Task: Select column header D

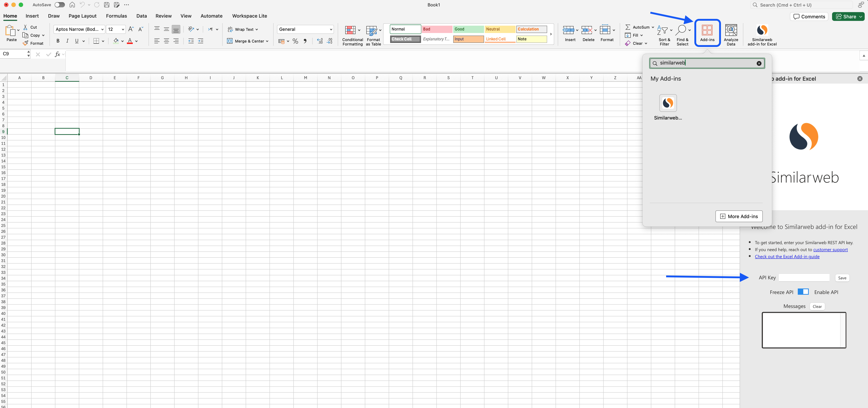Action: tap(91, 78)
